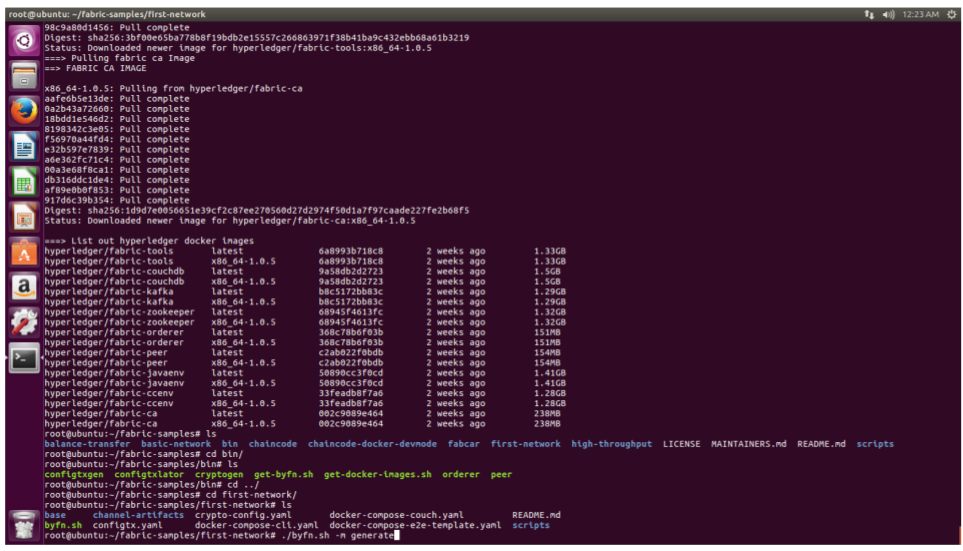Click the byfn.sh file name
Image resolution: width=963 pixels, height=551 pixels.
pos(63,525)
